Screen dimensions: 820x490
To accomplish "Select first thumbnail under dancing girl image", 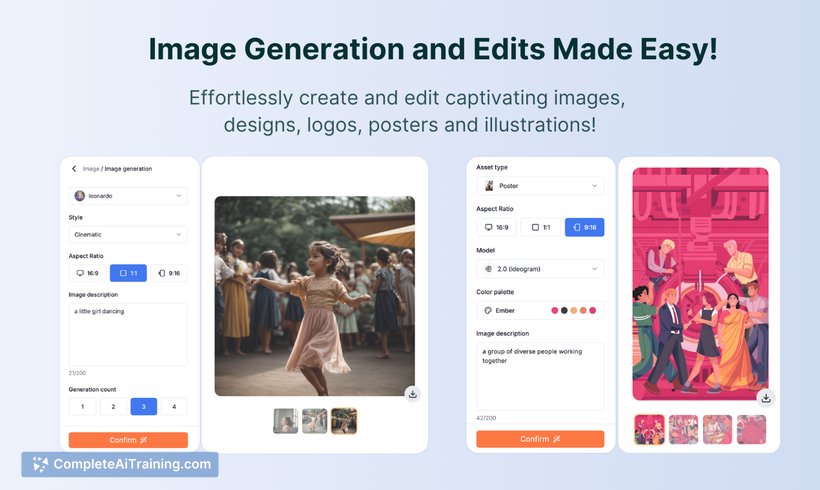I will 286,421.
